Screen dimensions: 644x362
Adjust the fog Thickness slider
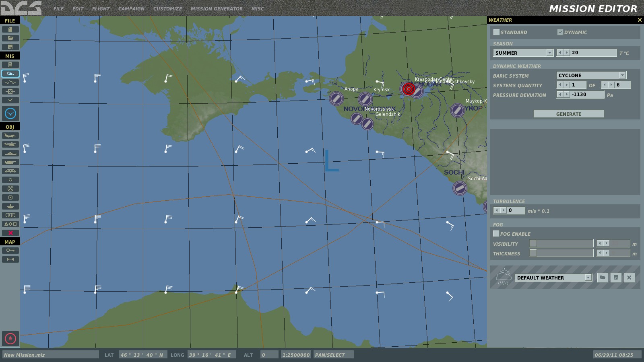[x=561, y=253]
